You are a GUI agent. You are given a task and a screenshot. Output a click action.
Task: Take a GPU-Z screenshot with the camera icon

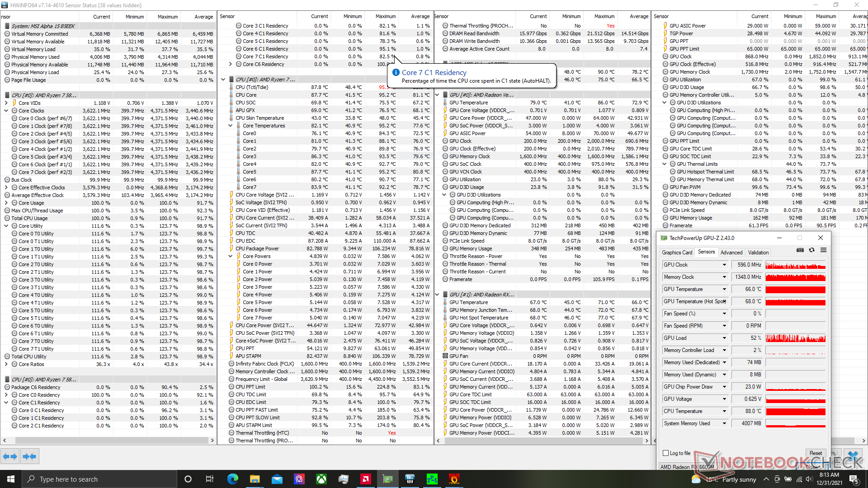point(800,250)
